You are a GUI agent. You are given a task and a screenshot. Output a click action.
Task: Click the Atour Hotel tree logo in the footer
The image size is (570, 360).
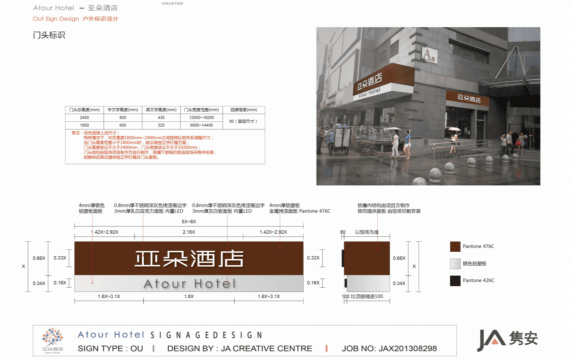coord(53,340)
